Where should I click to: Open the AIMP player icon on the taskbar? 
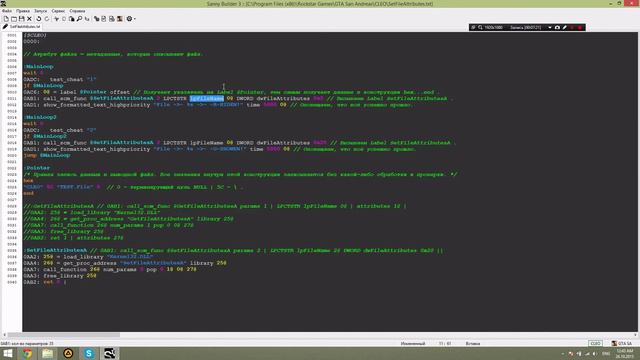point(68,353)
